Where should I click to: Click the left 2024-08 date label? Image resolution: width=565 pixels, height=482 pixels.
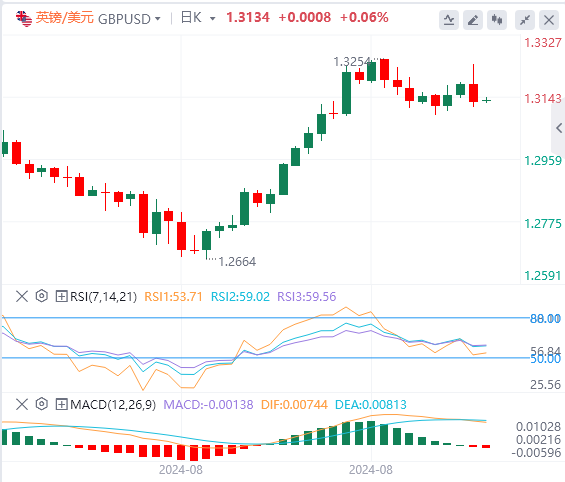[181, 470]
